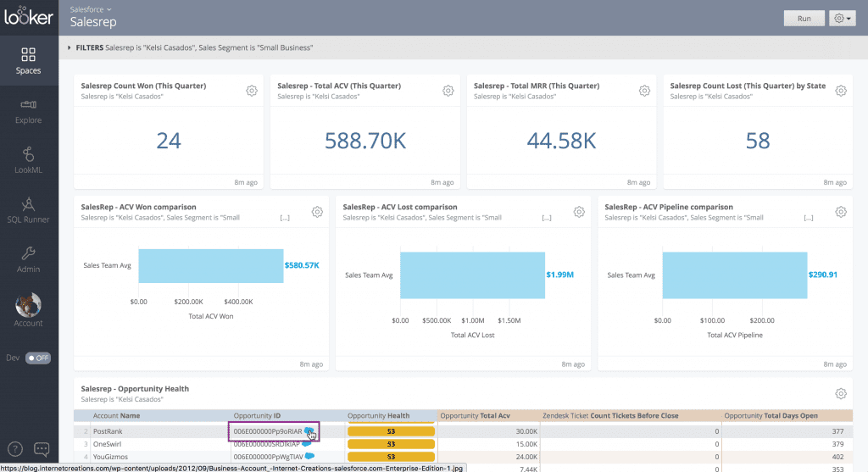
Task: Sort by Opportunity Total Acv column header
Action: point(487,416)
